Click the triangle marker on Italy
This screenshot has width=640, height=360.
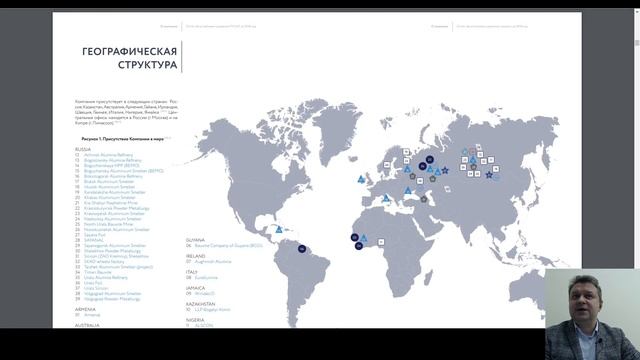click(x=386, y=198)
